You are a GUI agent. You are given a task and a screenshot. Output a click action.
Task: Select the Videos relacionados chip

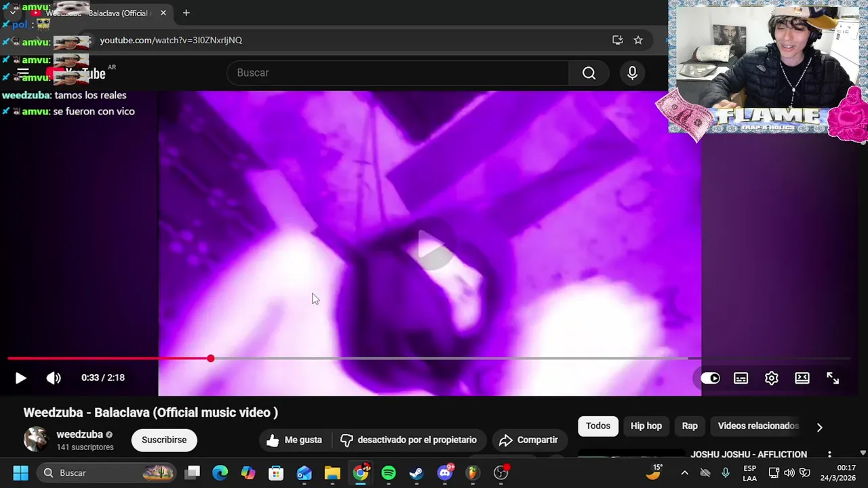pyautogui.click(x=758, y=426)
